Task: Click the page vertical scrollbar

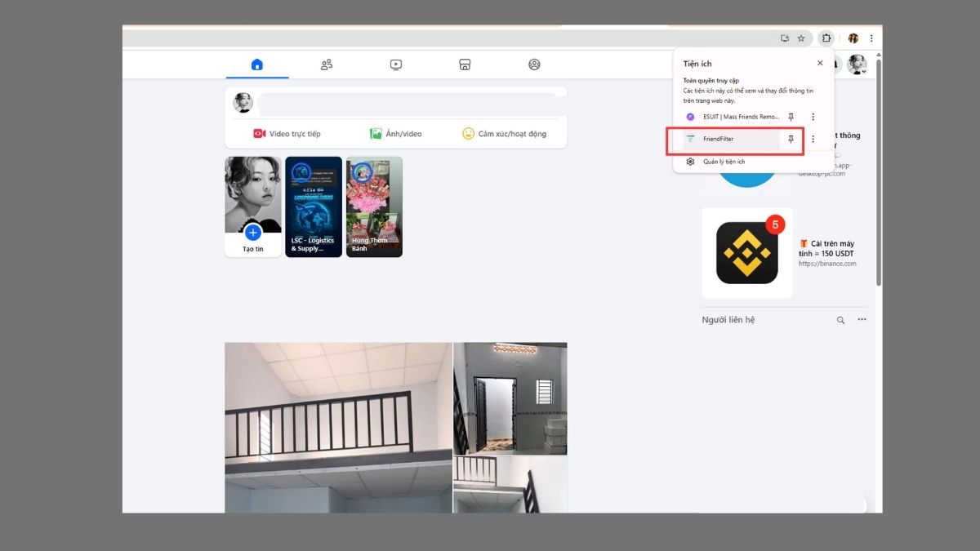Action: pos(879,171)
